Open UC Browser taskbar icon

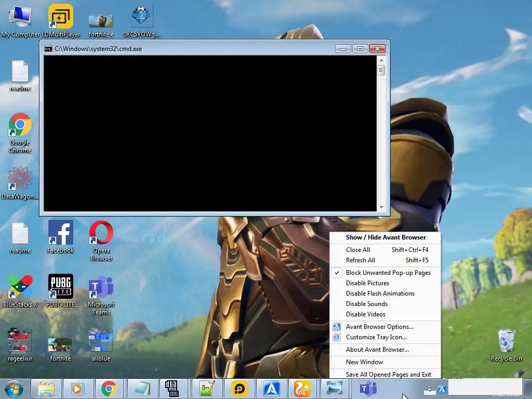(302, 389)
